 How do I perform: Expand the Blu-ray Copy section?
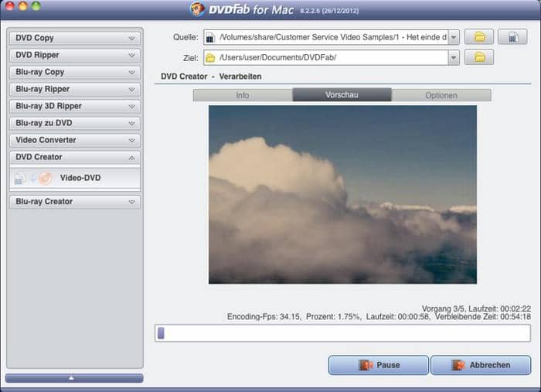(75, 72)
